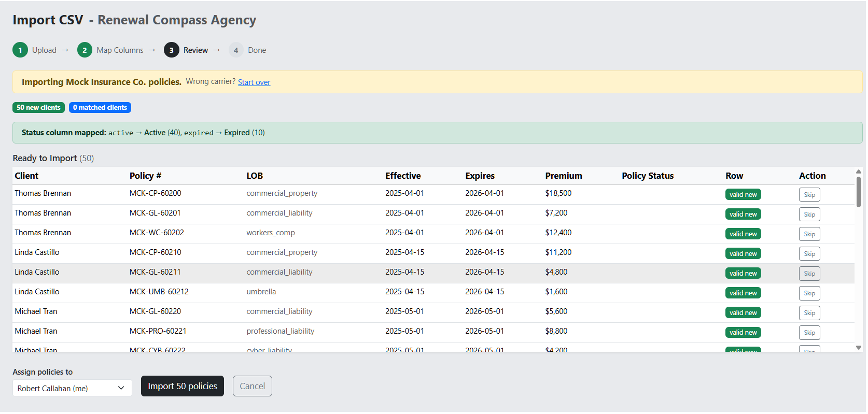Click the Policy # column header
Viewport: 868px width, 414px height.
(145, 176)
